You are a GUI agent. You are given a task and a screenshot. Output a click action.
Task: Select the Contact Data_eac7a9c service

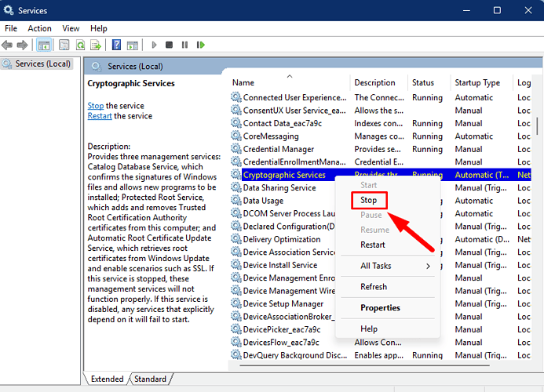click(x=381, y=123)
